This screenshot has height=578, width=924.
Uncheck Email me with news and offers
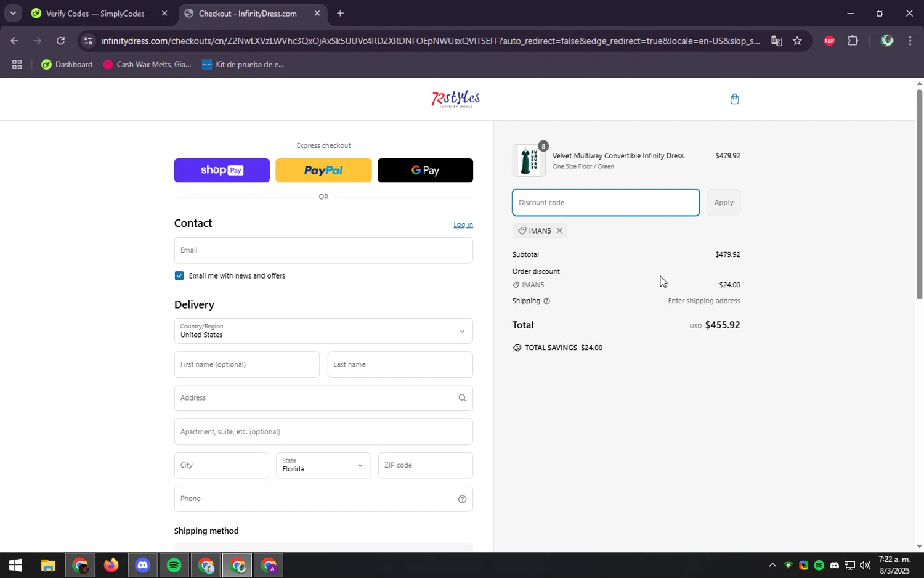point(179,275)
